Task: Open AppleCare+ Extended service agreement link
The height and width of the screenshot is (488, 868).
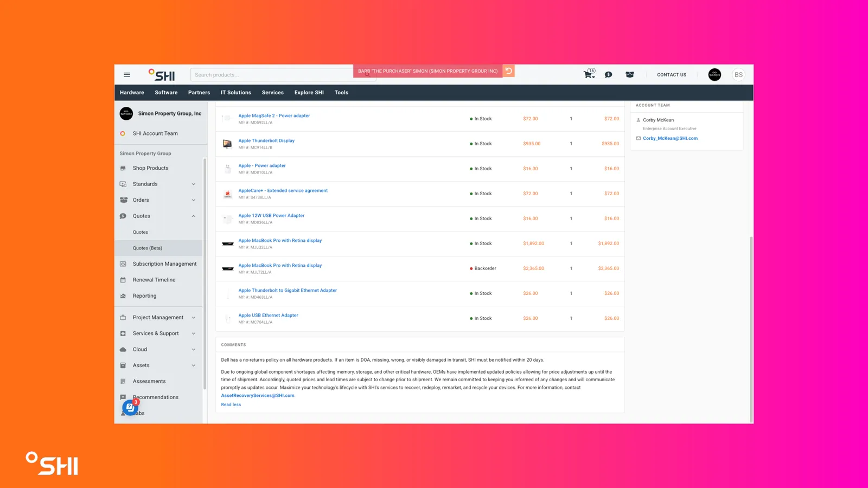Action: (x=283, y=190)
